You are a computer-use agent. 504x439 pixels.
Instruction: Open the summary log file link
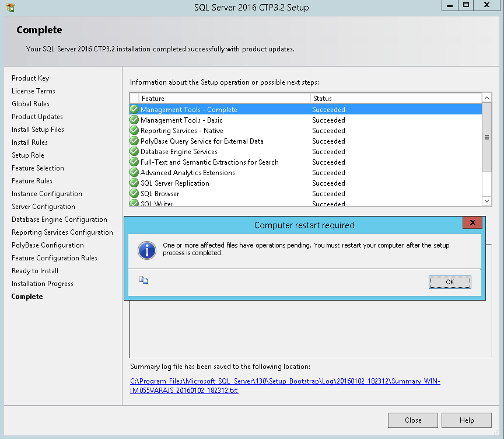(285, 386)
